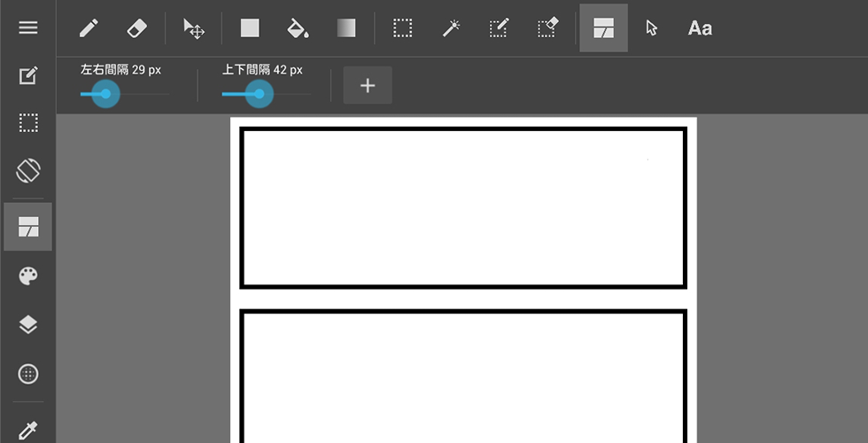868x443 pixels.
Task: Open the hamburger main menu
Action: pos(28,27)
